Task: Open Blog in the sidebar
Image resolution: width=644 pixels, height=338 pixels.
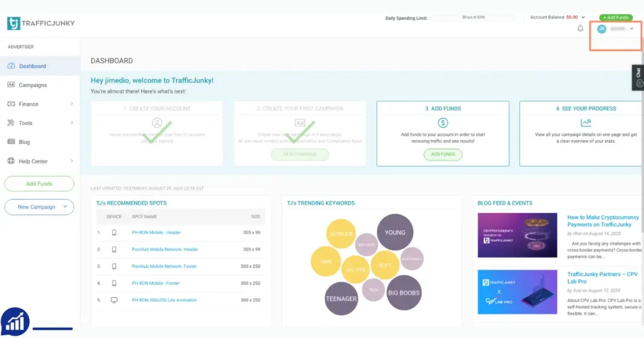Action: [40, 142]
